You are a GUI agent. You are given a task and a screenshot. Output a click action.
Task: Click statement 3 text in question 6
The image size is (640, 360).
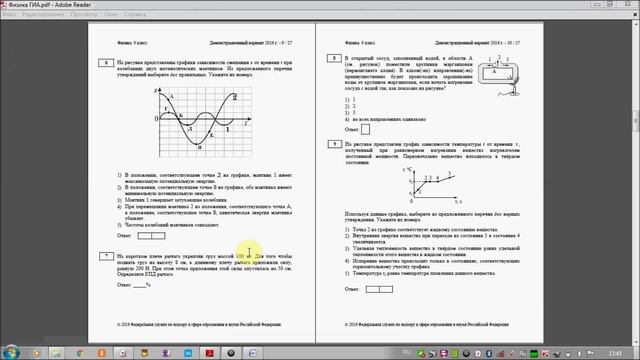click(x=176, y=200)
